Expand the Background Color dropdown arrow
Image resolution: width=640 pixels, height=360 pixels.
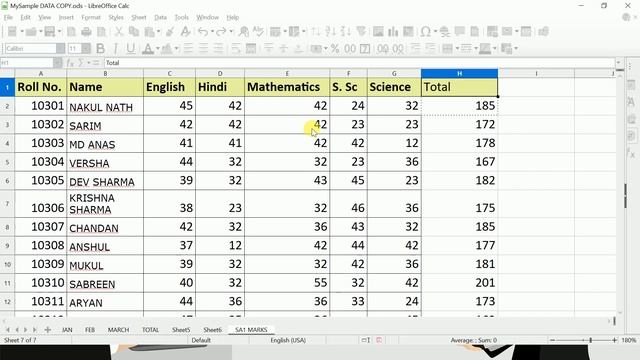tap(176, 49)
